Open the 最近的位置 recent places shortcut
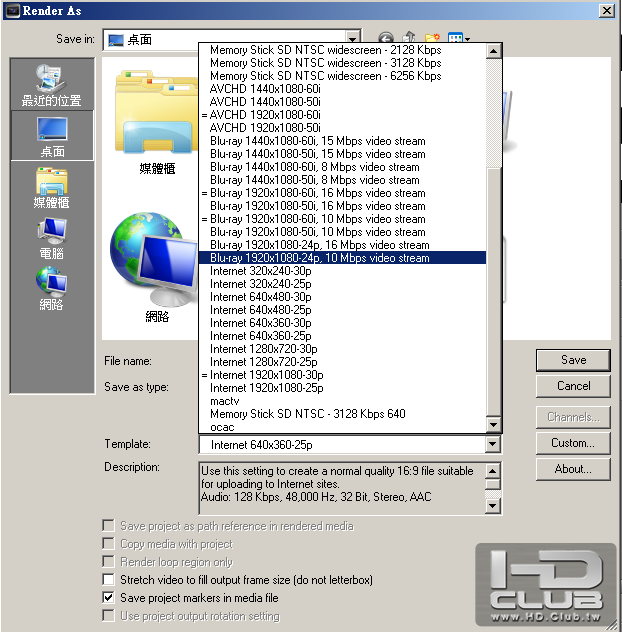The width and height of the screenshot is (622, 632). (52, 85)
